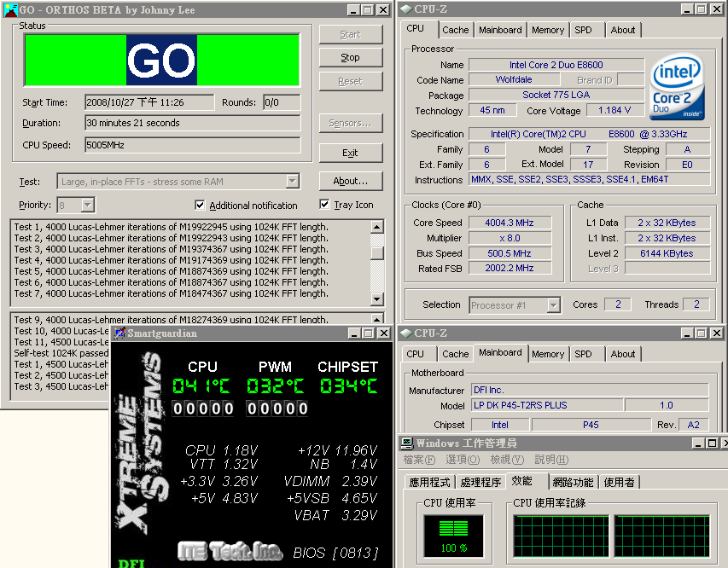Open the Priority dropdown

[x=88, y=205]
